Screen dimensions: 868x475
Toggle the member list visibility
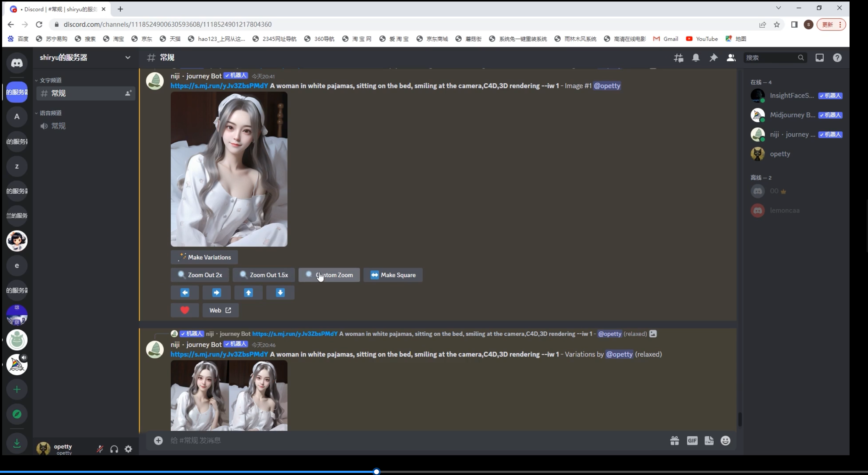(x=731, y=57)
